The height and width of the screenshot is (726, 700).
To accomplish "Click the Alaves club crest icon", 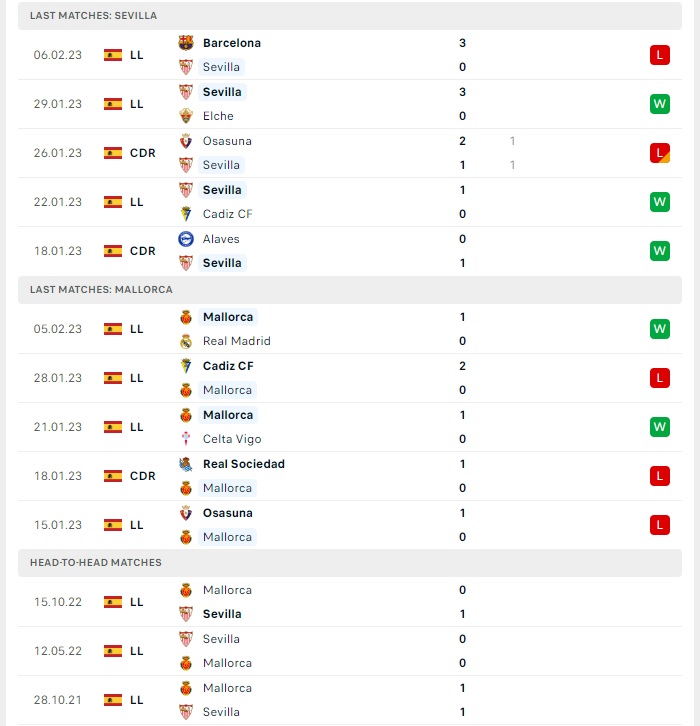I will click(x=186, y=239).
